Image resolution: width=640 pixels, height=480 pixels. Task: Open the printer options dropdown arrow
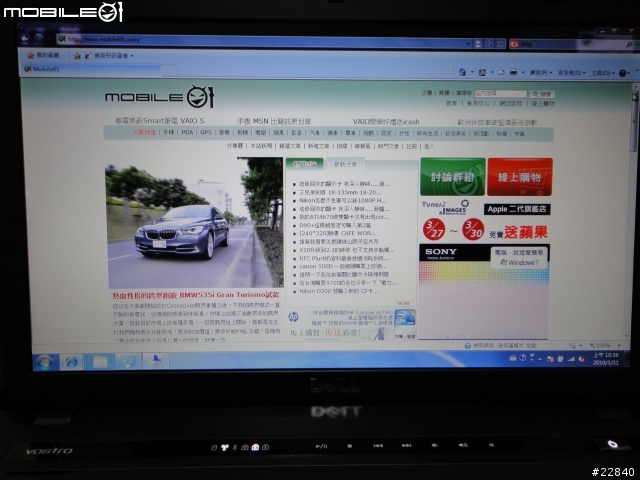pos(523,73)
